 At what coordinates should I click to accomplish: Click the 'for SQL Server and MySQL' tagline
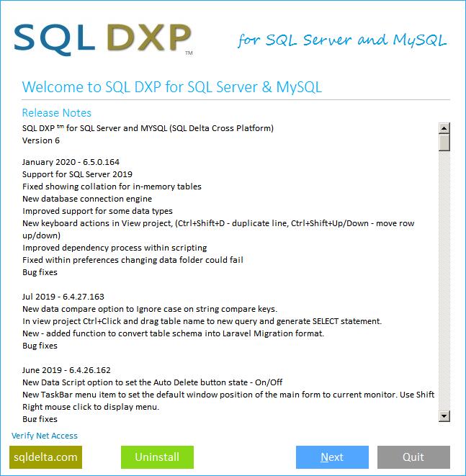pos(342,40)
